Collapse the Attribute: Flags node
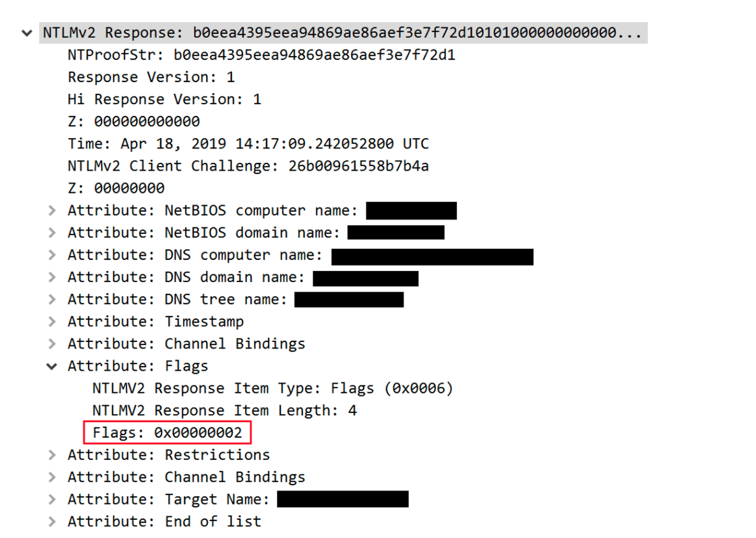The width and height of the screenshot is (756, 538). (x=52, y=366)
